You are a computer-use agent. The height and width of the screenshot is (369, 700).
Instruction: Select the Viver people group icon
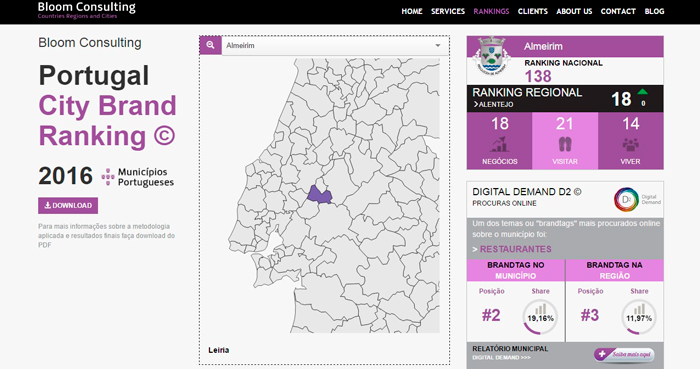click(630, 145)
